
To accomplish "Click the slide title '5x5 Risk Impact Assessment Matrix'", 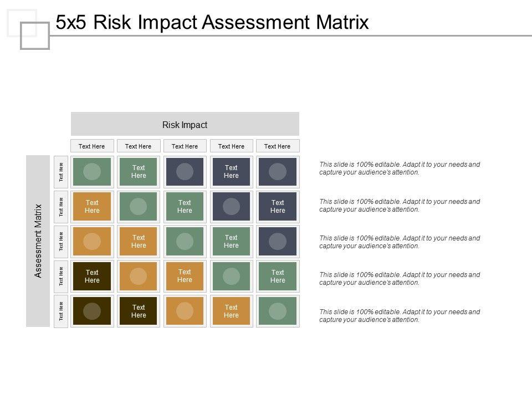I will 212,22.
